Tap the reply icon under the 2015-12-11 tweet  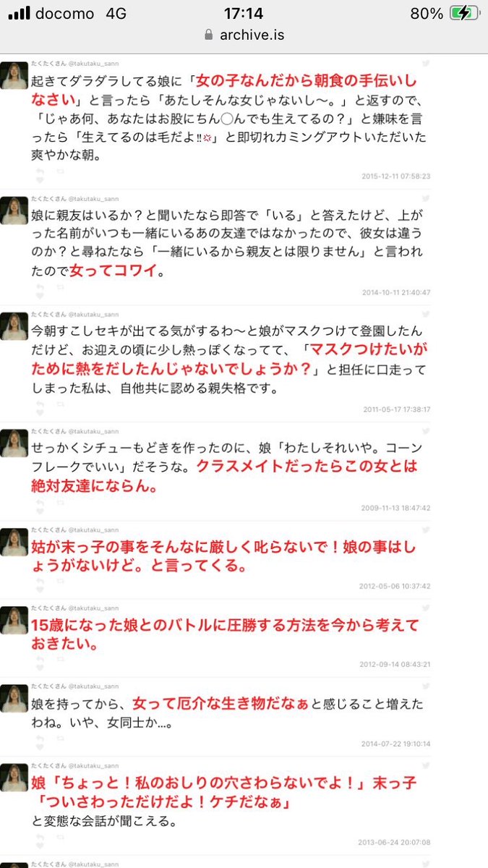click(40, 171)
